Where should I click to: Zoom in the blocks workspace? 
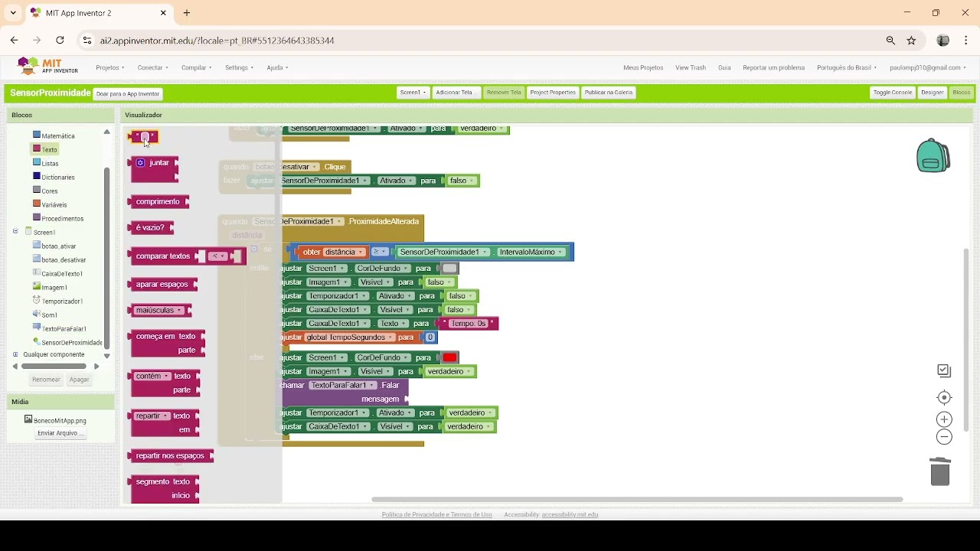944,419
